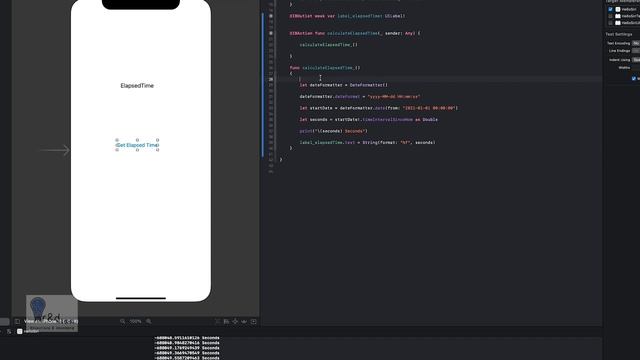Screen dimensions: 640x360
Task: Zoom out the storyboard canvas
Action: (122, 322)
